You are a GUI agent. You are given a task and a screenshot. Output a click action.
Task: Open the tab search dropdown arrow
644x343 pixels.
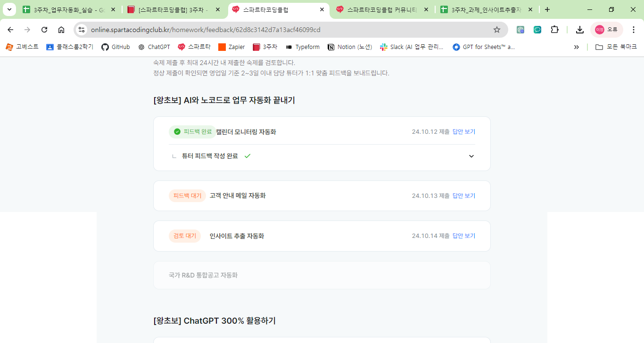(9, 9)
